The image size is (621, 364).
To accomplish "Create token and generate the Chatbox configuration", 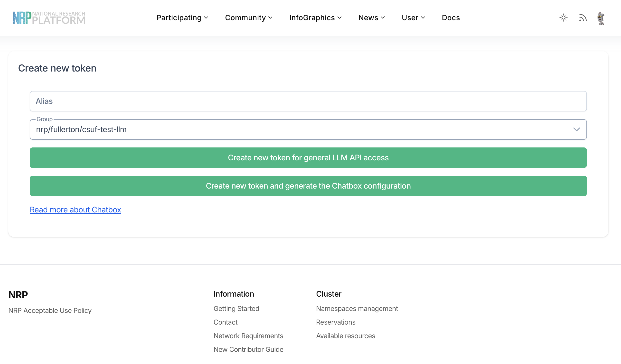I will (308, 186).
